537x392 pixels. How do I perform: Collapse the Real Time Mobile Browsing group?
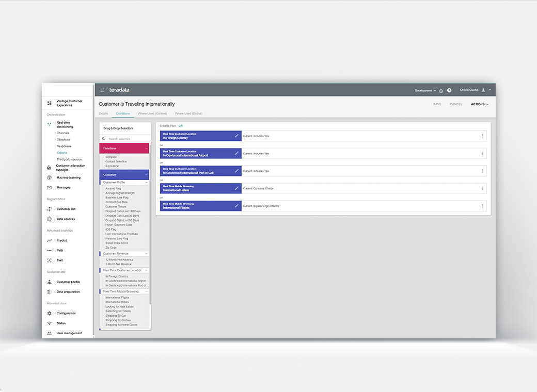(146, 291)
